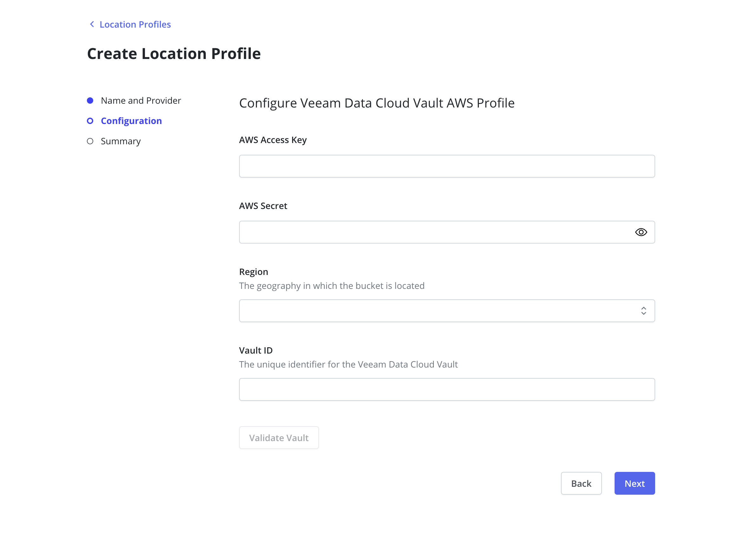
Task: Click the filled circle for Name and Provider
Action: tap(90, 101)
